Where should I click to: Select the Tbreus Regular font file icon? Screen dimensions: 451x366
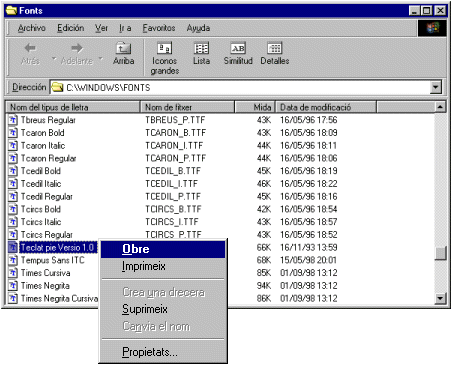pos(13,120)
